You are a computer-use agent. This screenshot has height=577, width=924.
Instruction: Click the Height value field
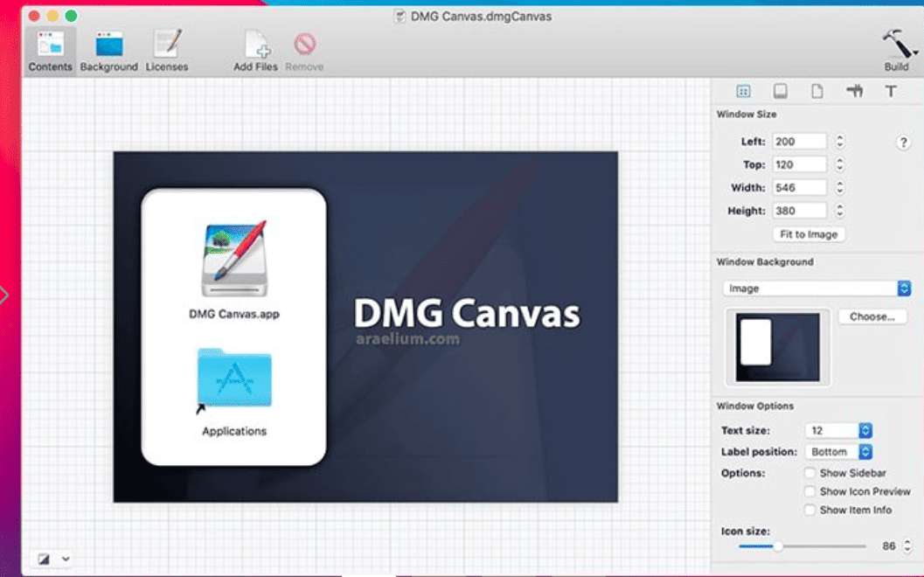(x=799, y=211)
